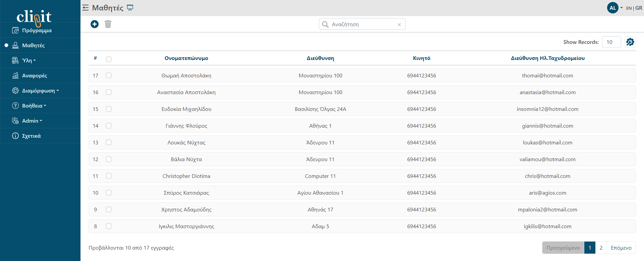Screen dimensions: 644x261
Task: Open Πρόγραμμα in the sidebar
Action: click(37, 30)
